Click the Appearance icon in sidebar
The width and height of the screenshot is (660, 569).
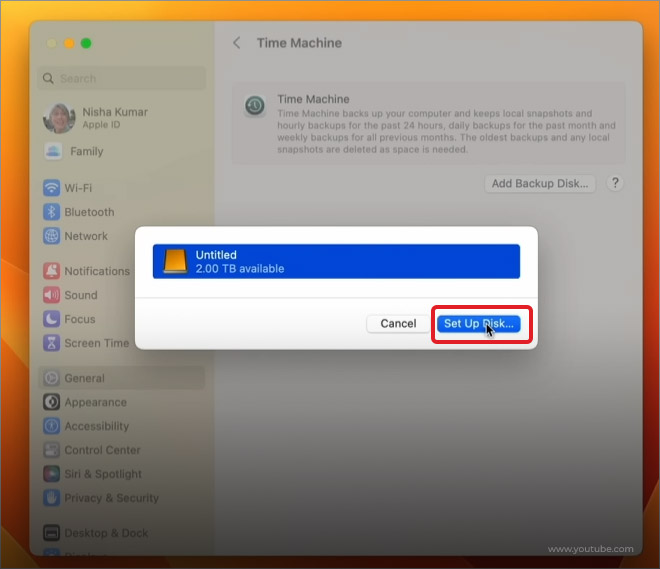[51, 402]
